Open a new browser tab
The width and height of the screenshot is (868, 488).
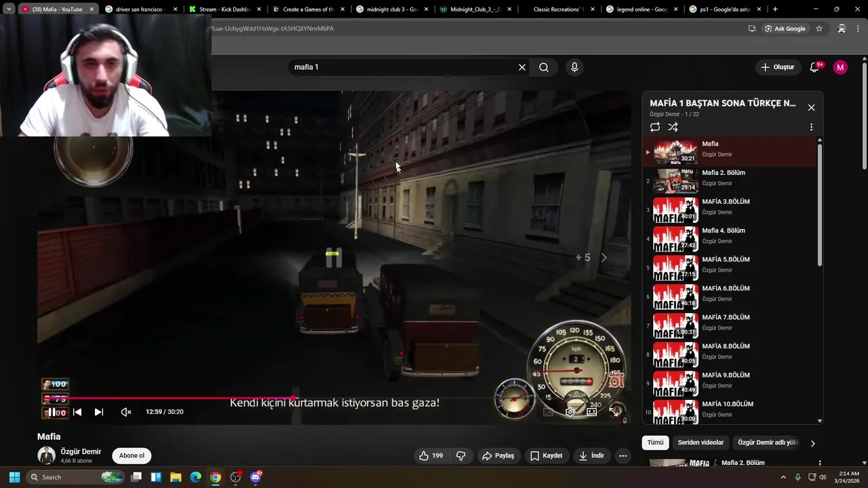pos(775,9)
